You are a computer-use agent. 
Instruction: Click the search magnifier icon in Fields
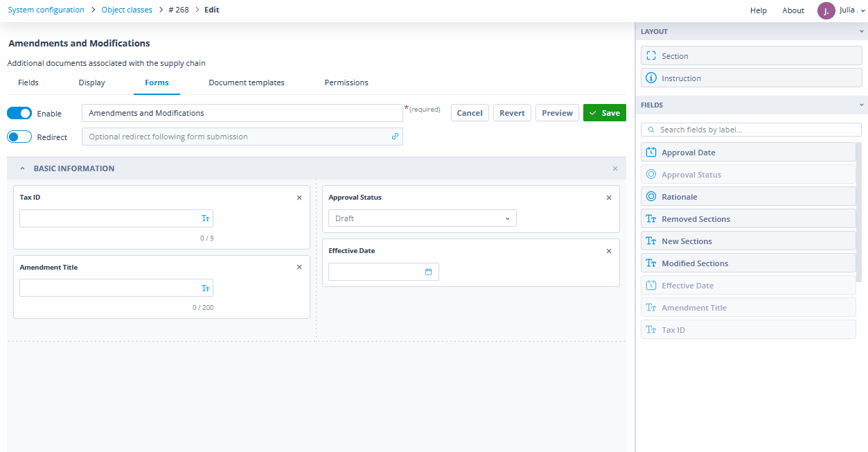pyautogui.click(x=652, y=130)
